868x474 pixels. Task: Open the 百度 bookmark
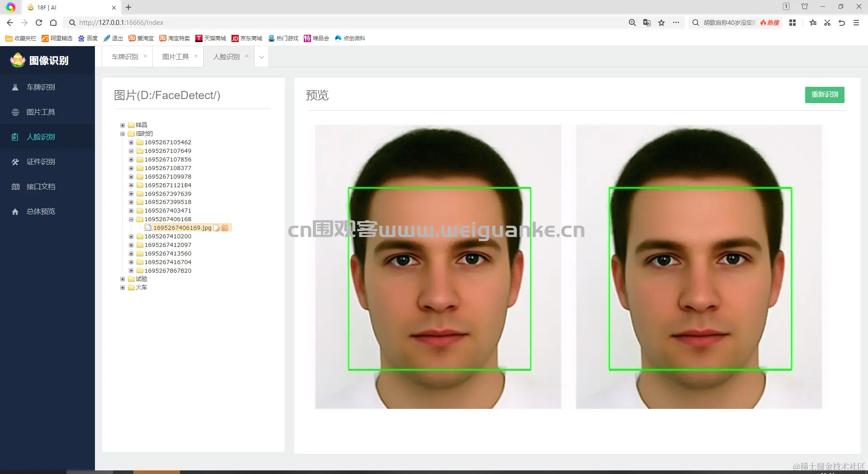[x=88, y=38]
